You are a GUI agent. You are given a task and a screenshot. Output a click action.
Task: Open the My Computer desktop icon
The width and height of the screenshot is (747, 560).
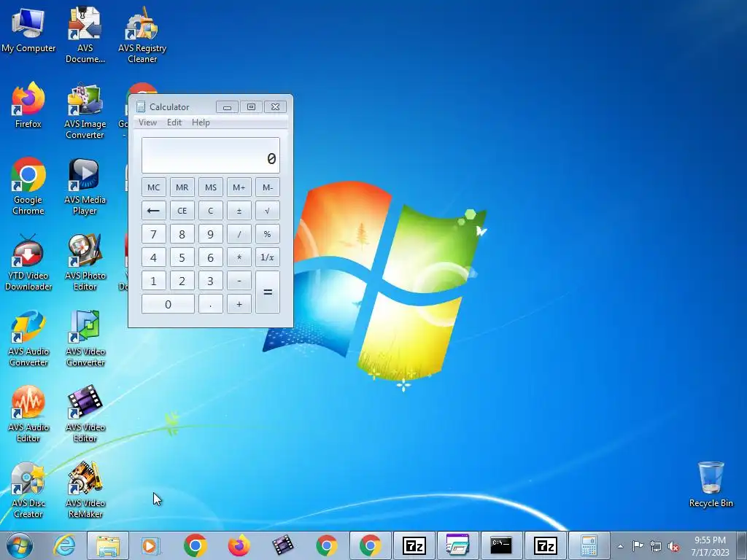click(x=28, y=29)
